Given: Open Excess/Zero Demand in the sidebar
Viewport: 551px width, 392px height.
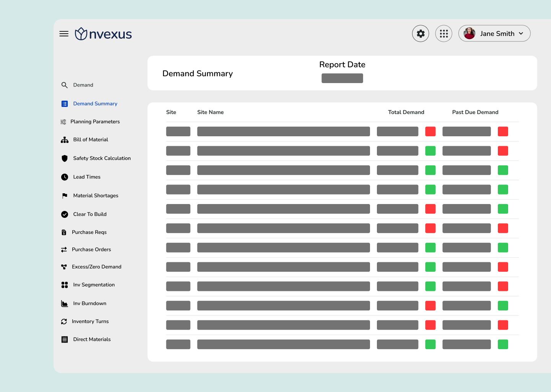Looking at the screenshot, I should [x=96, y=267].
